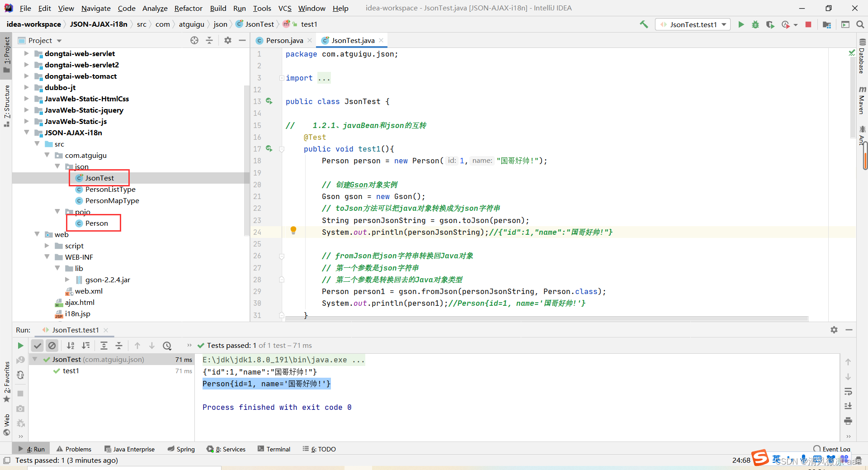This screenshot has height=470, width=868.
Task: Run JsonTest.test1 with green play button
Action: pyautogui.click(x=741, y=24)
